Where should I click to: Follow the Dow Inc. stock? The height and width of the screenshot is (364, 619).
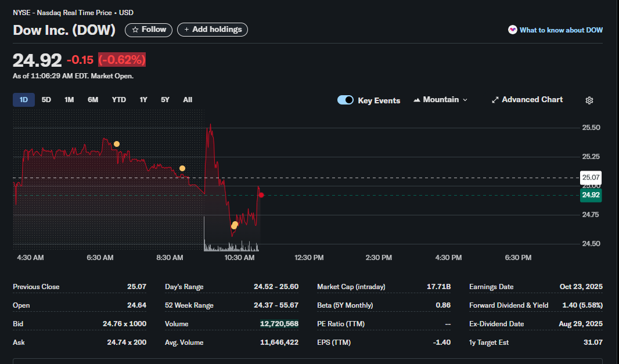click(x=149, y=30)
